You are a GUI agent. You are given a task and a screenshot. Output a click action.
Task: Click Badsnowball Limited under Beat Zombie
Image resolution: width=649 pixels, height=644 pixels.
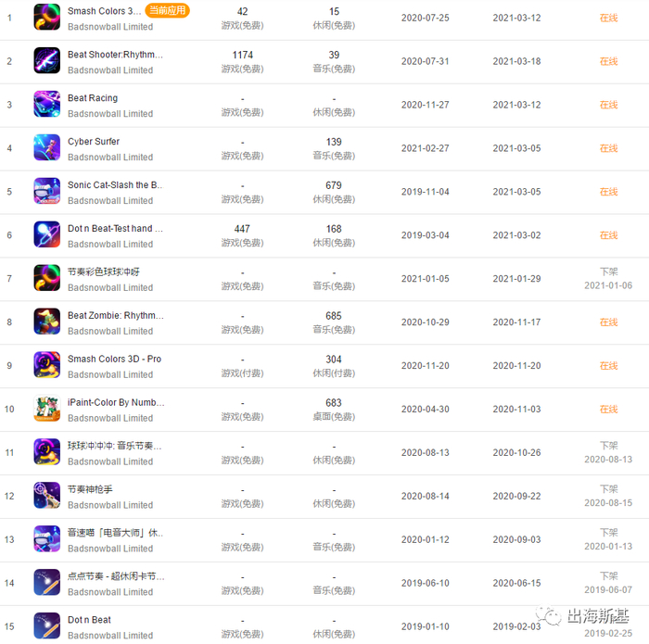pyautogui.click(x=110, y=332)
